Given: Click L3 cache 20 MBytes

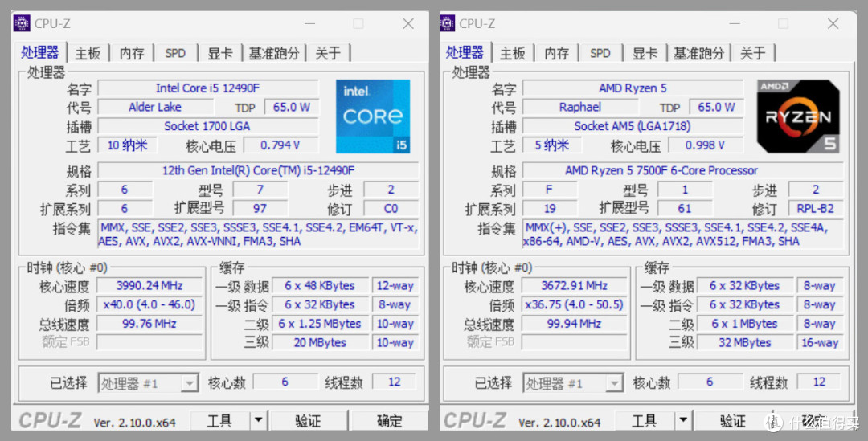Looking at the screenshot, I should pos(320,342).
